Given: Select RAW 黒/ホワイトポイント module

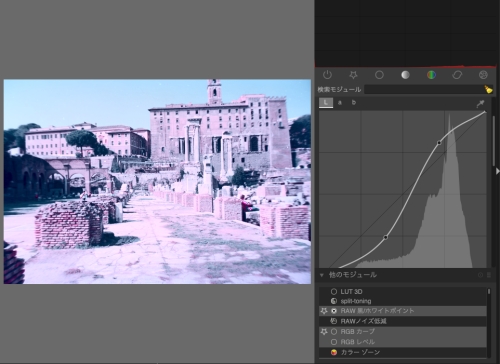Looking at the screenshot, I should coord(403,311).
